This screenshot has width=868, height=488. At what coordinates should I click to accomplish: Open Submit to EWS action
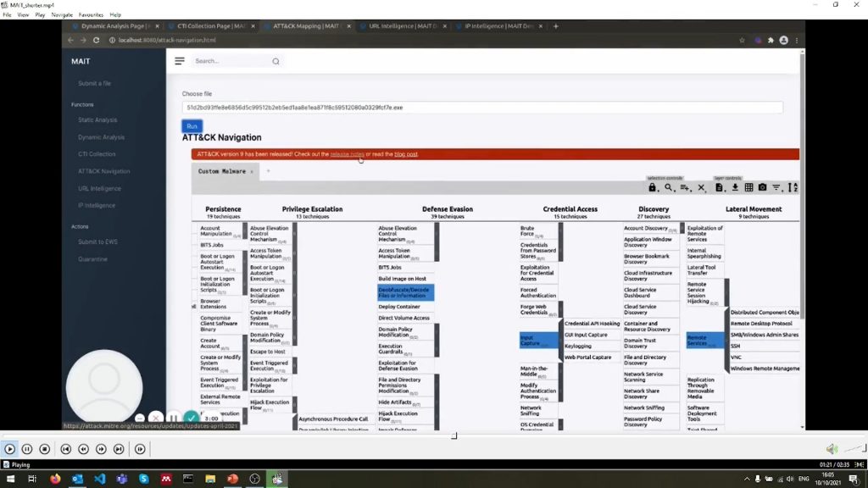pos(98,241)
